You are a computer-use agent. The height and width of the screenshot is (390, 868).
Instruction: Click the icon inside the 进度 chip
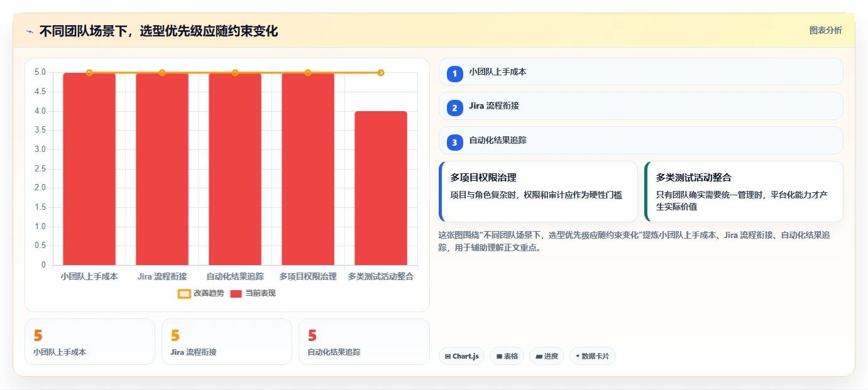pos(539,356)
